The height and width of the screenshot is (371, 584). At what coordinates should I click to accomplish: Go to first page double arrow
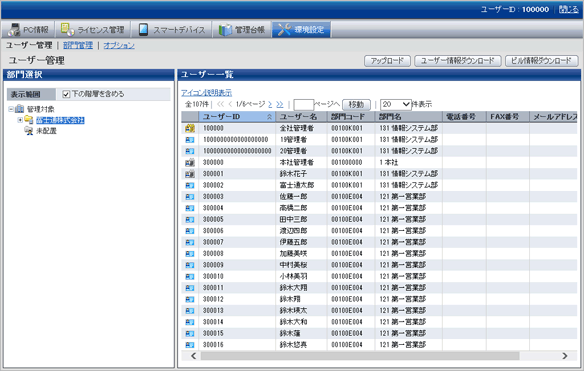[220, 104]
